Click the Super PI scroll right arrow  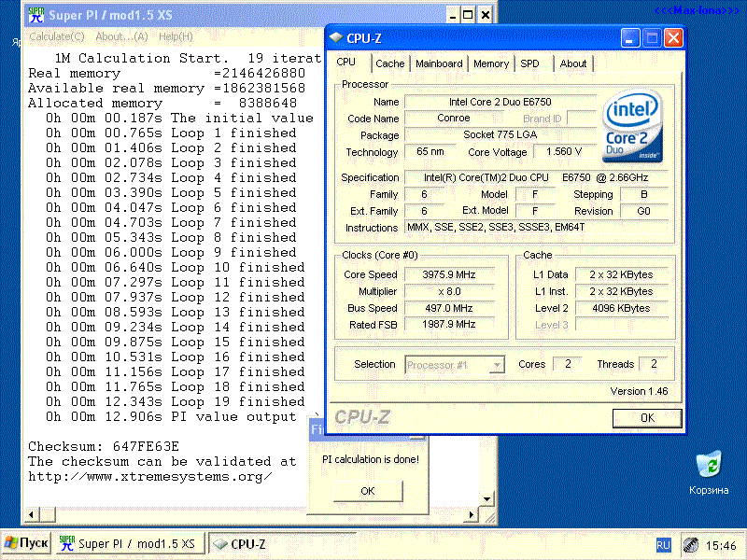click(x=472, y=514)
